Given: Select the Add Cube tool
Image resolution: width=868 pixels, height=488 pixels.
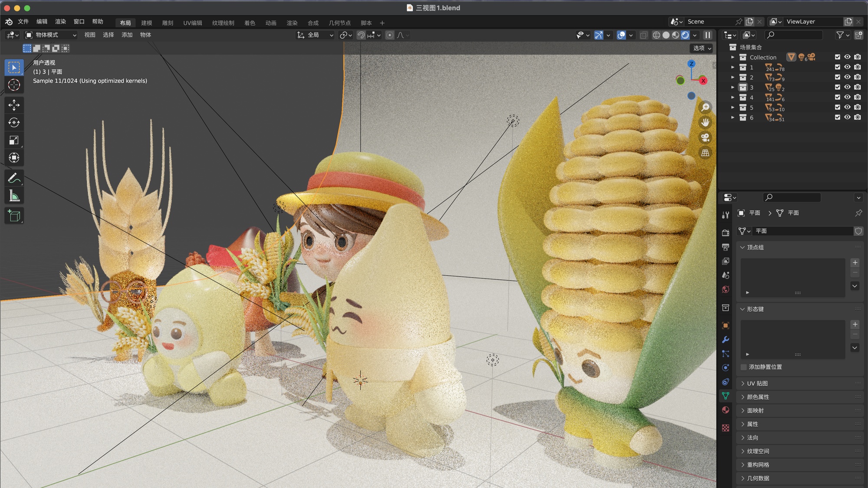Looking at the screenshot, I should pos(14,216).
